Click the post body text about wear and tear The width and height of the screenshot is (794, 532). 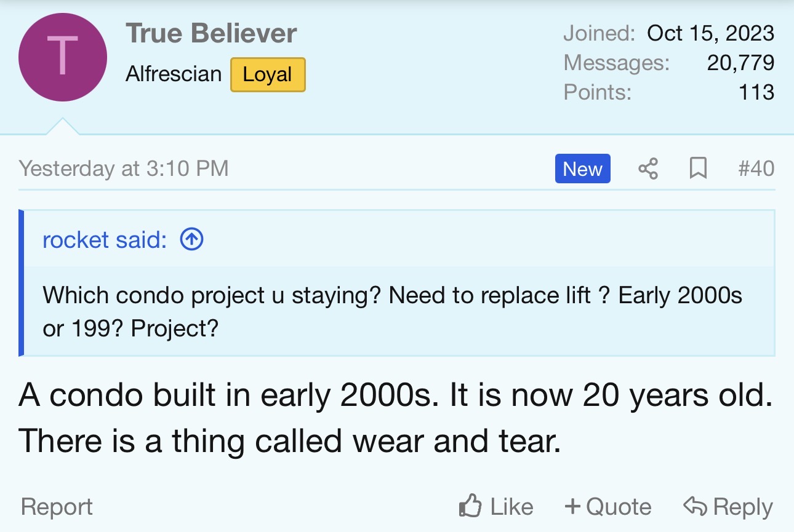click(x=394, y=418)
